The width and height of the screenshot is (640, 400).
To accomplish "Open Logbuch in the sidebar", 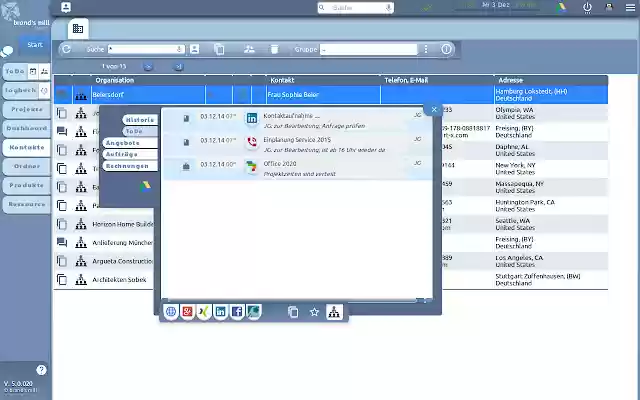I will [20, 90].
